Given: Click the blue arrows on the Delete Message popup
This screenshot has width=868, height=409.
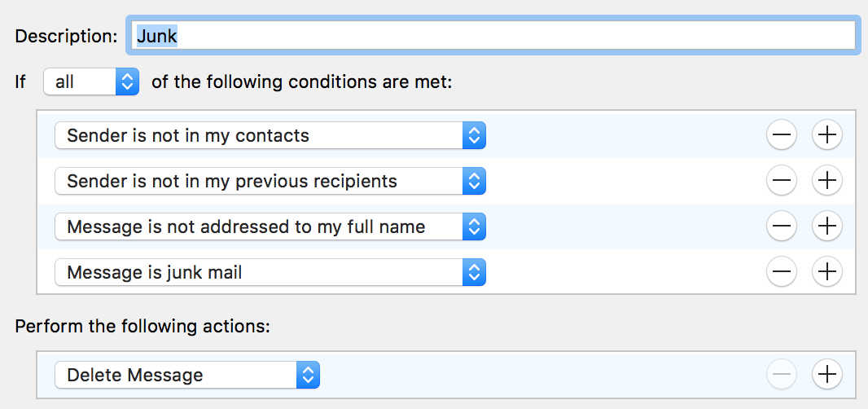Looking at the screenshot, I should coord(308,375).
